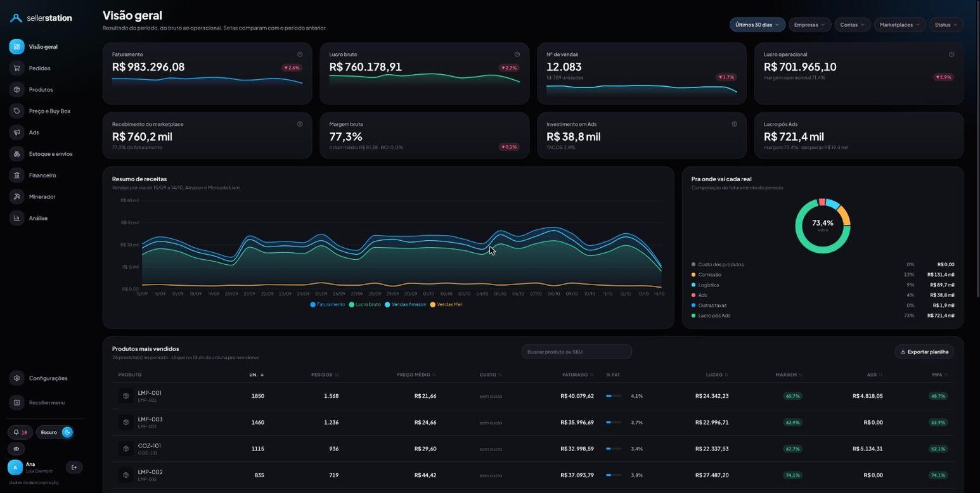This screenshot has width=980, height=493.
Task: Toggle the eye visibility button in sidebar
Action: pyautogui.click(x=16, y=449)
